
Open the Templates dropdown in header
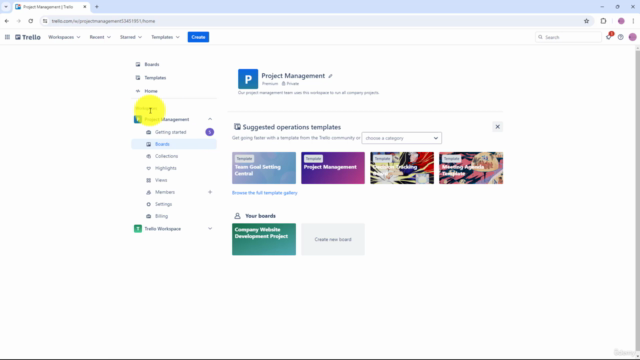point(165,37)
